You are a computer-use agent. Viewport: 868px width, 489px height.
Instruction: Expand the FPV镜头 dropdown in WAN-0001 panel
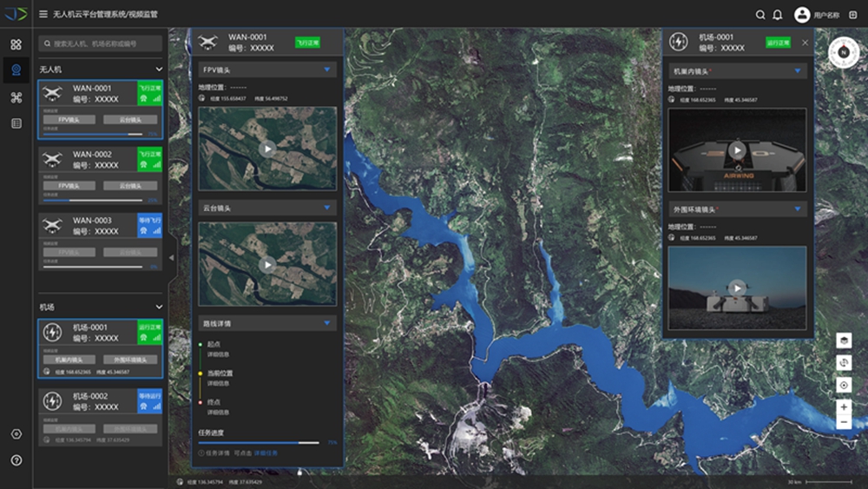point(326,69)
